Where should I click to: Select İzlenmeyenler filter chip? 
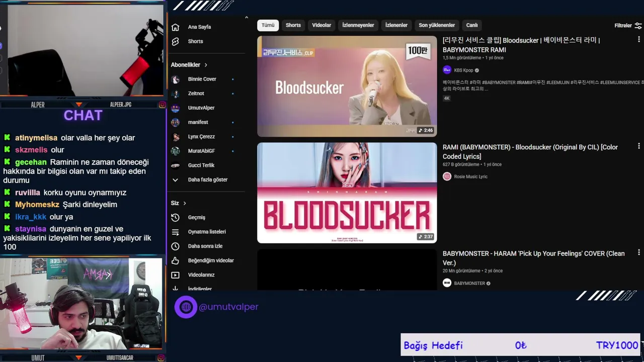pos(358,25)
